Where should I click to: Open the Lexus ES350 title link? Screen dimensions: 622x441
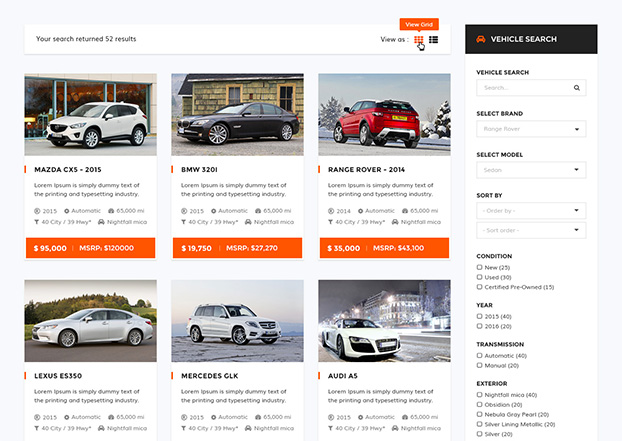(58, 376)
